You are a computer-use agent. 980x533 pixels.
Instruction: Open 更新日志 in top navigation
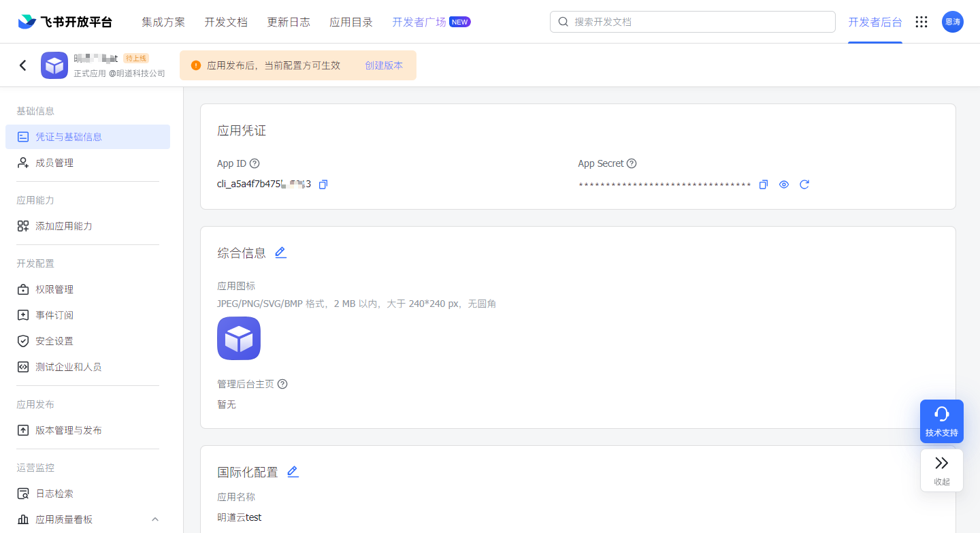click(289, 22)
